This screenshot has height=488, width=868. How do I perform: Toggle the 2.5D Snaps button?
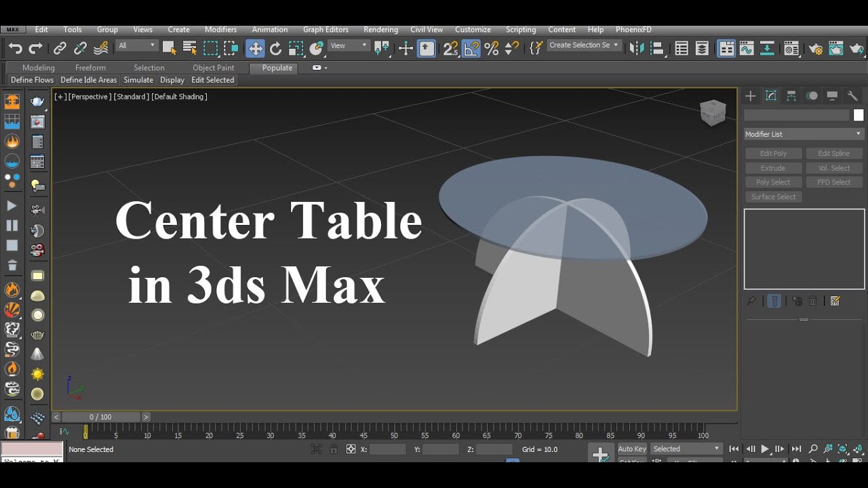(450, 48)
